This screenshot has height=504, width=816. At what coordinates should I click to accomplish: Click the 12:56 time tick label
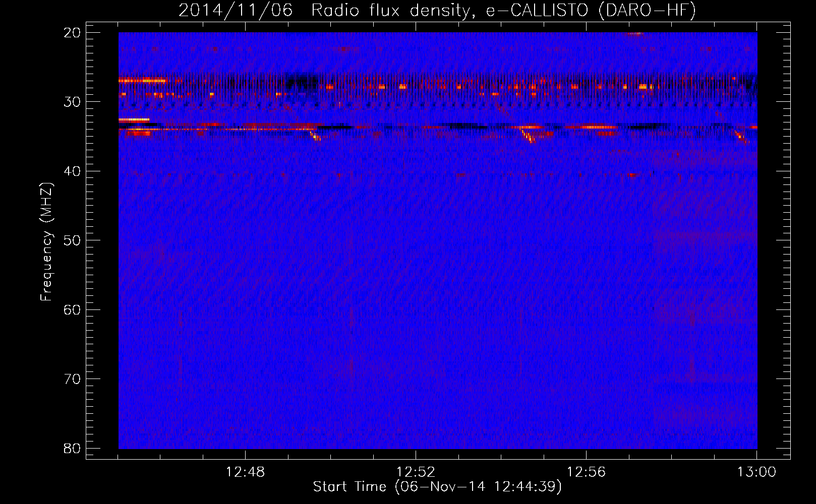click(586, 472)
